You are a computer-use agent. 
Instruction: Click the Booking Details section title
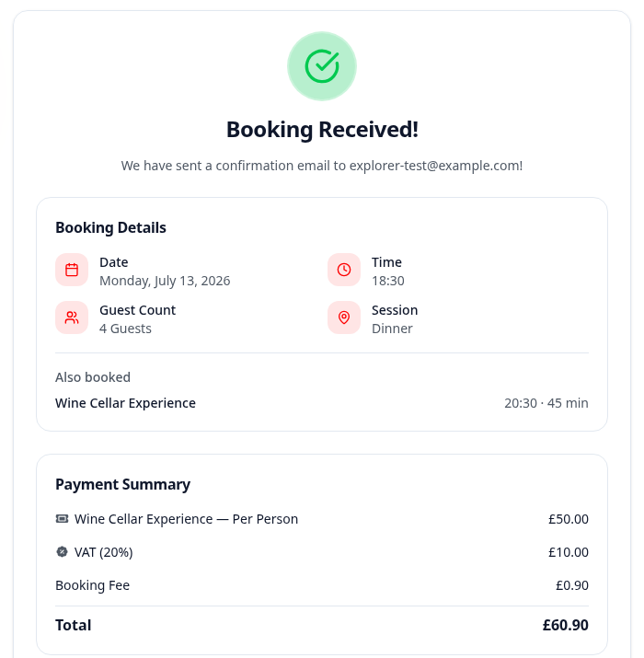[x=110, y=227]
